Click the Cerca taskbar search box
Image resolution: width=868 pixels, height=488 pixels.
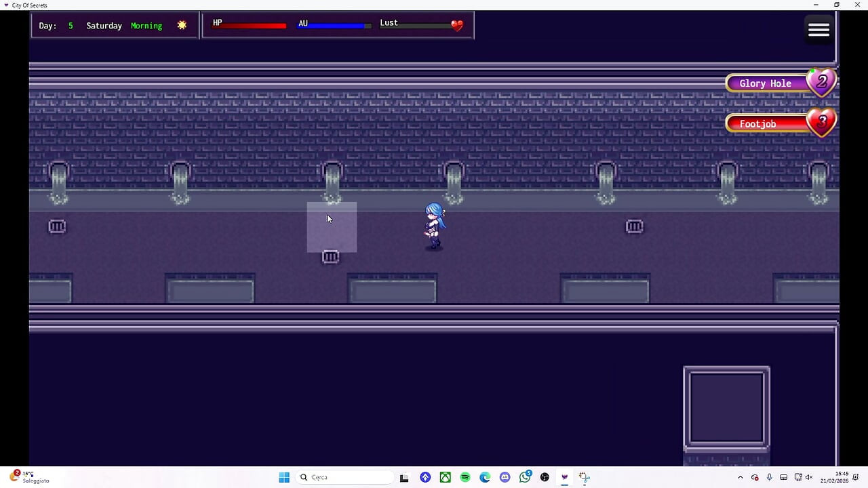pos(344,477)
